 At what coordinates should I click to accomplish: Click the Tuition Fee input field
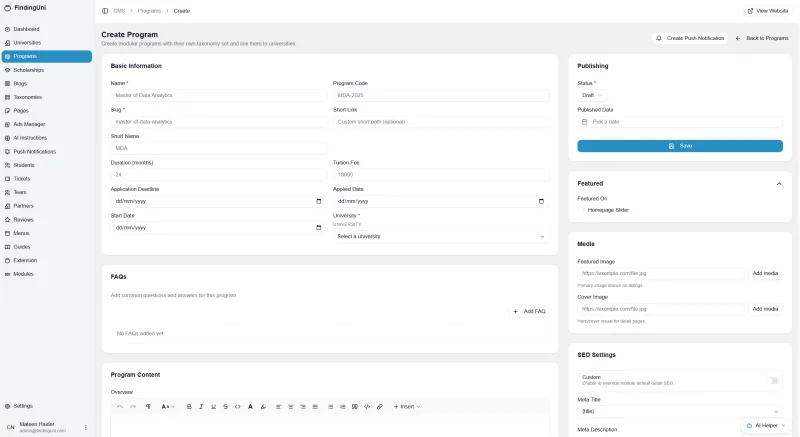pos(441,174)
